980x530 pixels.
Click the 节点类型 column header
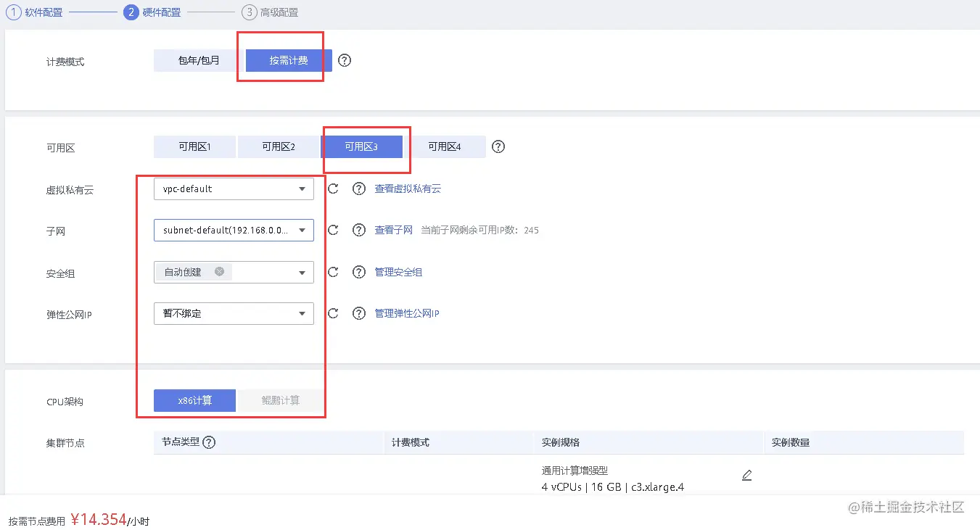(181, 442)
